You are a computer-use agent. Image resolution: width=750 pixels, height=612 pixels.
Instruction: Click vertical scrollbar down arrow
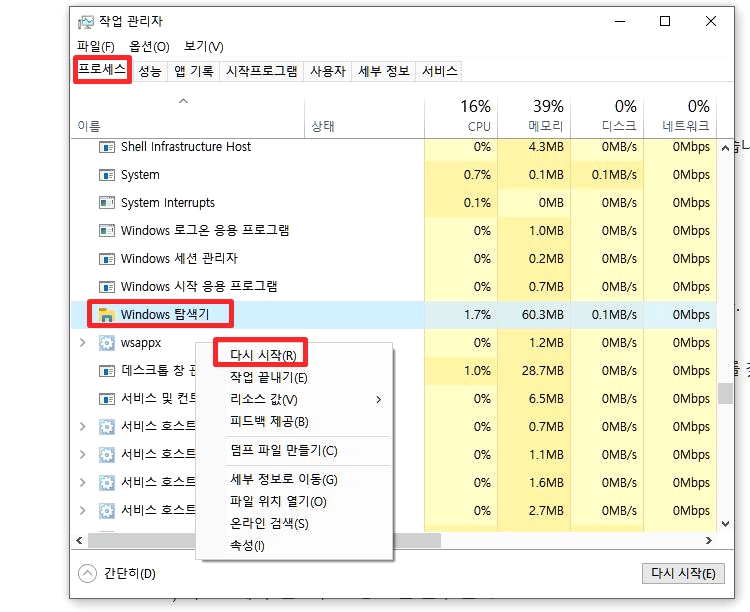[x=725, y=524]
